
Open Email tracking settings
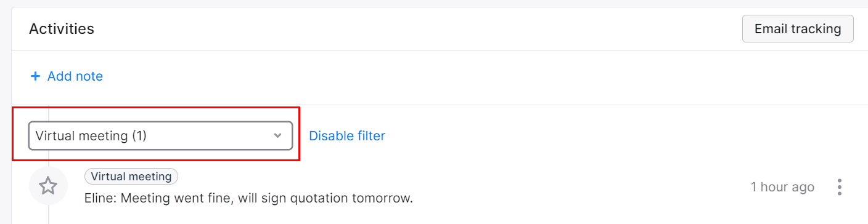(798, 29)
